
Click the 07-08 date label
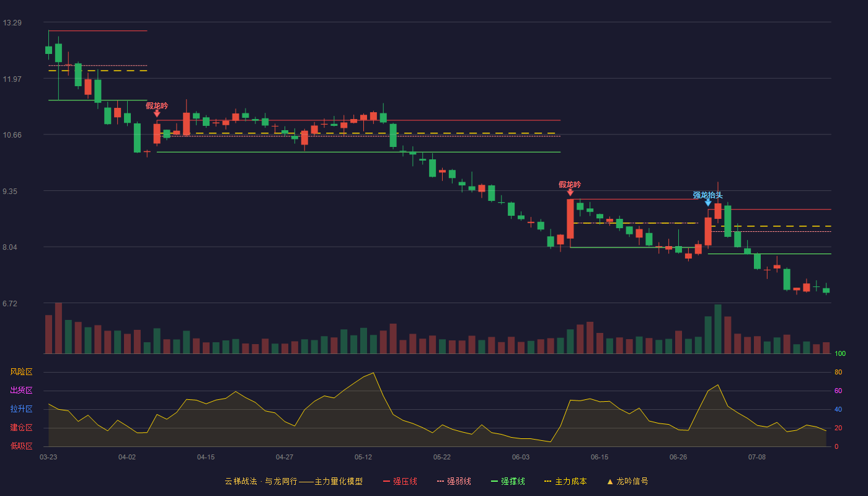(757, 457)
